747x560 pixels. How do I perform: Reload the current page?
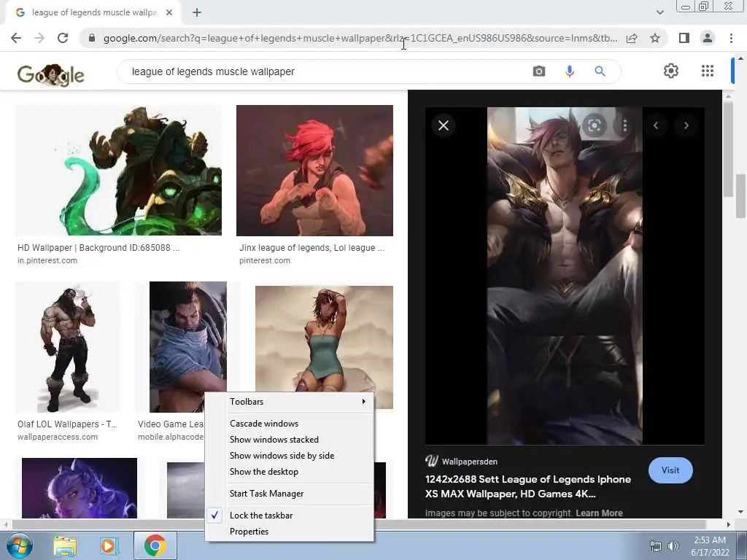point(63,38)
